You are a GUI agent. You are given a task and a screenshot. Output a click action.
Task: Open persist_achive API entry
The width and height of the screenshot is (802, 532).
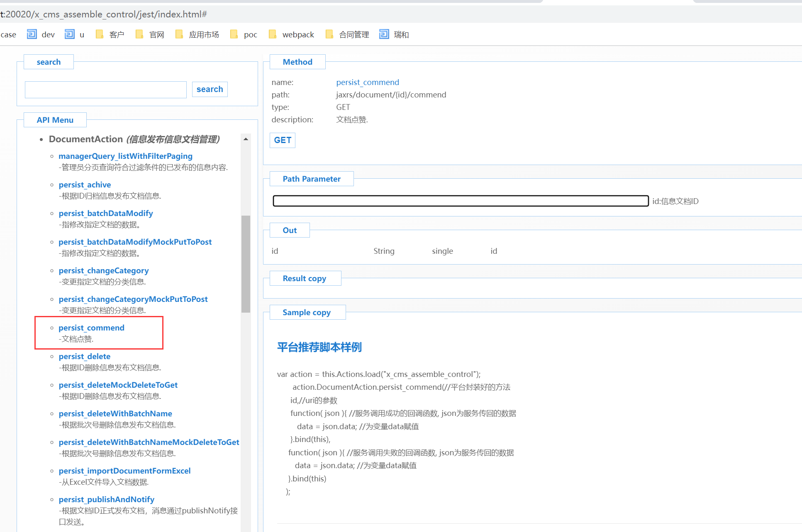(x=85, y=185)
